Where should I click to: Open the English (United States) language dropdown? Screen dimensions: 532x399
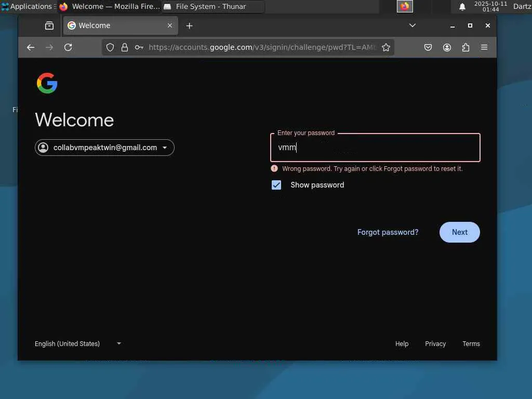click(x=78, y=344)
